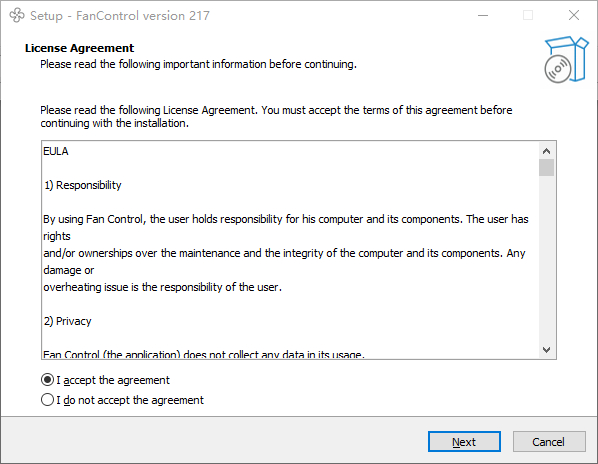This screenshot has width=598, height=464.
Task: Click Next to continue installation
Action: coord(464,442)
